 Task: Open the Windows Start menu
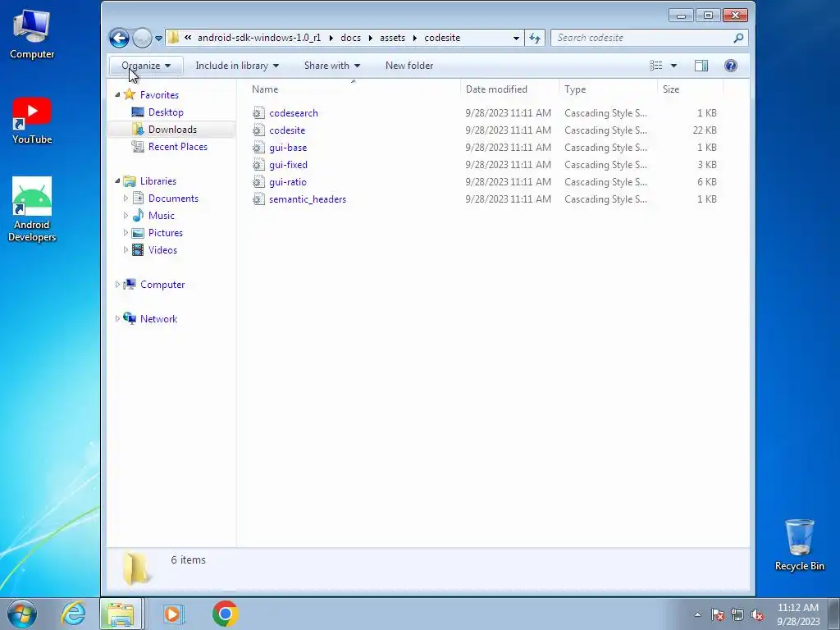click(x=22, y=614)
